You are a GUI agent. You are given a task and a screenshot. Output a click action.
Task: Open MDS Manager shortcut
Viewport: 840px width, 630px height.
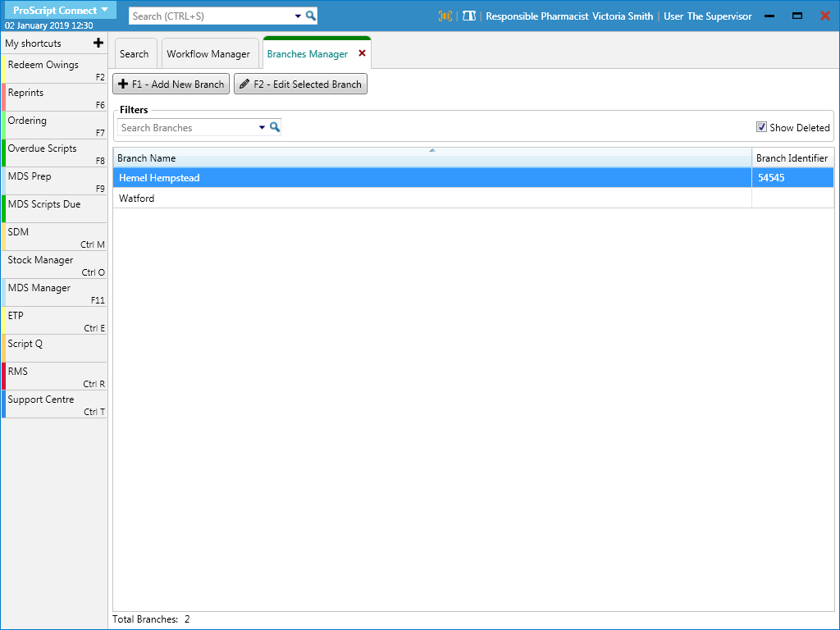pos(55,292)
